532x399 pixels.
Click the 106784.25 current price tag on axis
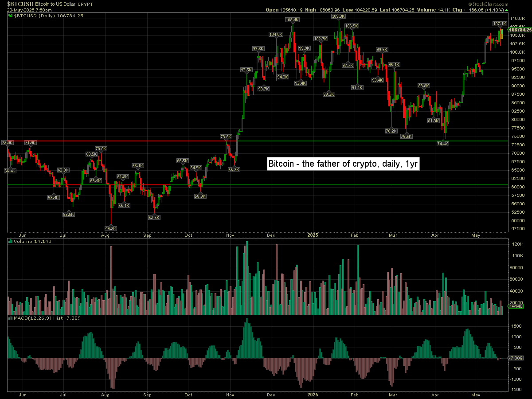coord(520,30)
